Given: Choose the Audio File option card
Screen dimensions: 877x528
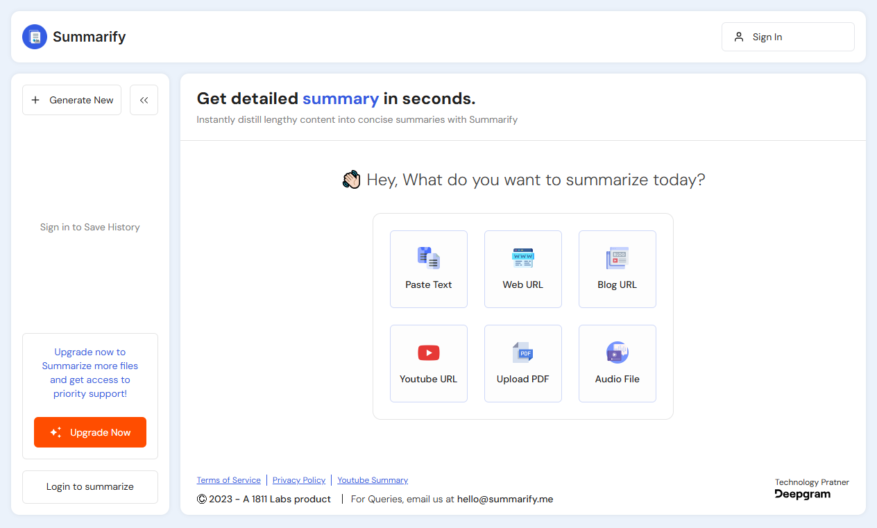Looking at the screenshot, I should 617,364.
